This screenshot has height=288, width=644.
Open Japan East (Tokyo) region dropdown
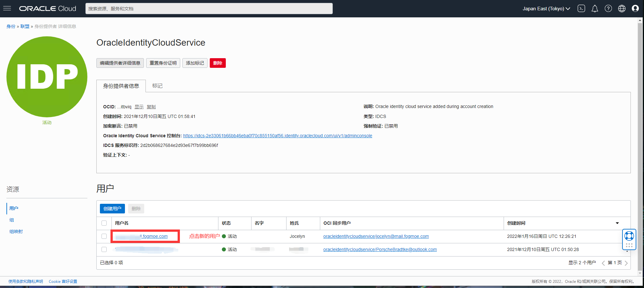(x=546, y=9)
